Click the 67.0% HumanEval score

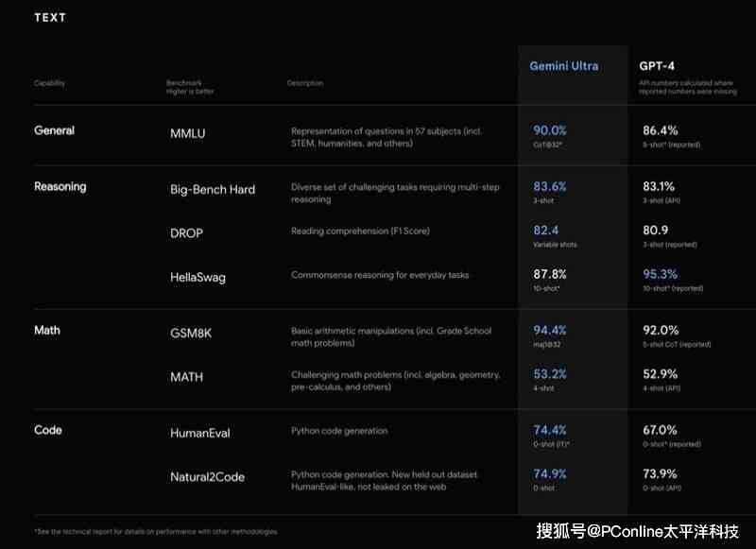(660, 430)
